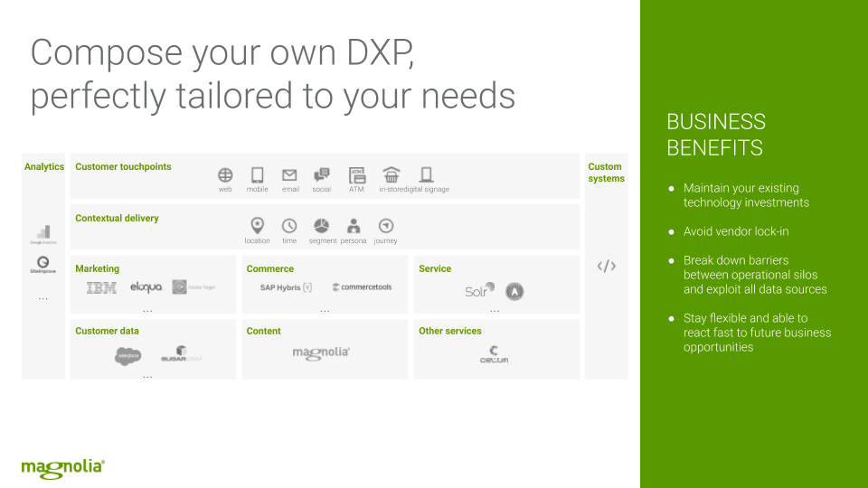This screenshot has width=868, height=488.
Task: Select the Siteimprove logo under Analytics
Action: click(42, 265)
